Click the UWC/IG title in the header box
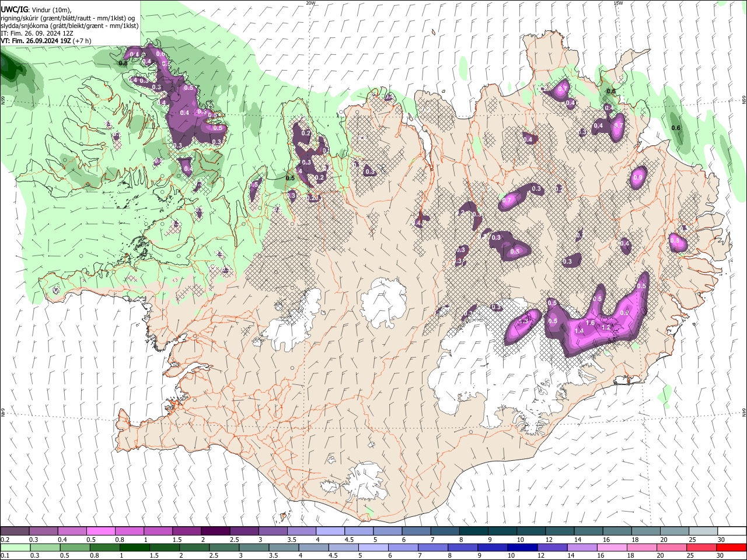The image size is (747, 560). [x=14, y=9]
